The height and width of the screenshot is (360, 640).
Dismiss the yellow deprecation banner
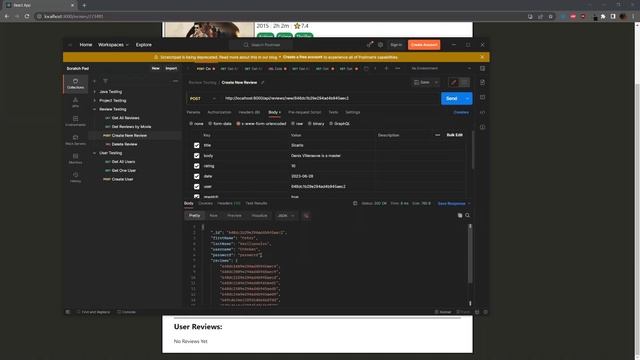click(482, 57)
